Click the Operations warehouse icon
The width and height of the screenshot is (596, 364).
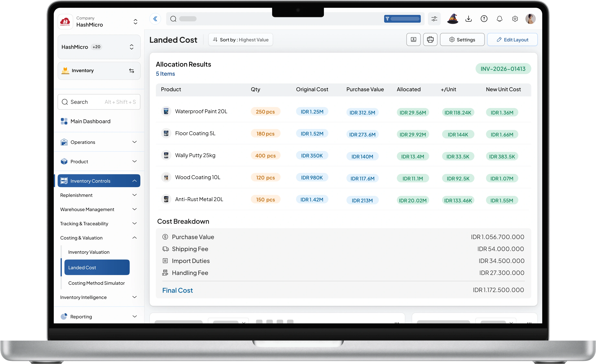click(x=64, y=142)
